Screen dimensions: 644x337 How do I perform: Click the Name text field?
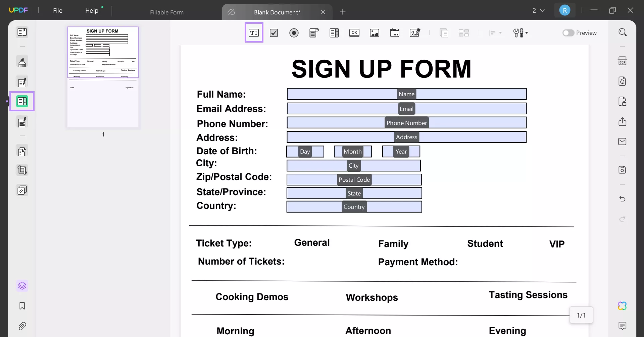pyautogui.click(x=407, y=94)
